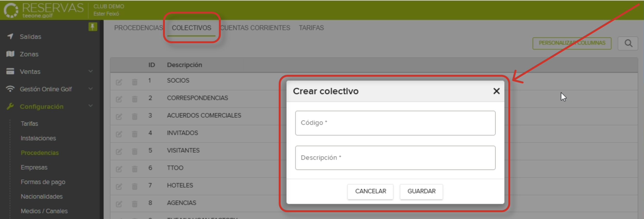644x219 pixels.
Task: Click the Configuración wrench icon
Action: pyautogui.click(x=10, y=106)
